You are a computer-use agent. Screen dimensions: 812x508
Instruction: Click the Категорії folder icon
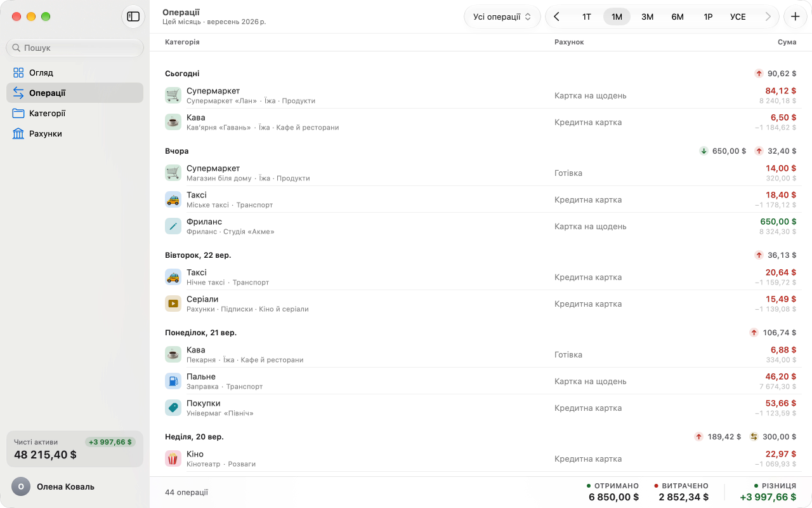[18, 113]
